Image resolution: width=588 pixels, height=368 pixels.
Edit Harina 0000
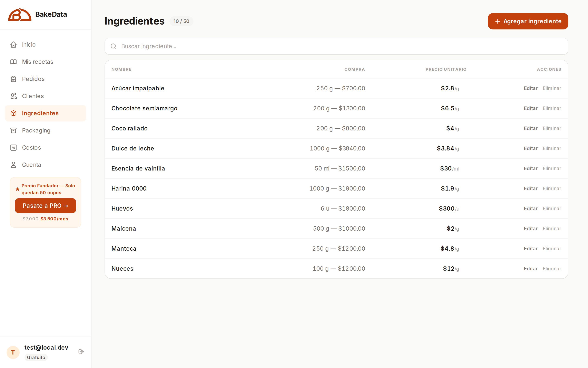pyautogui.click(x=530, y=188)
